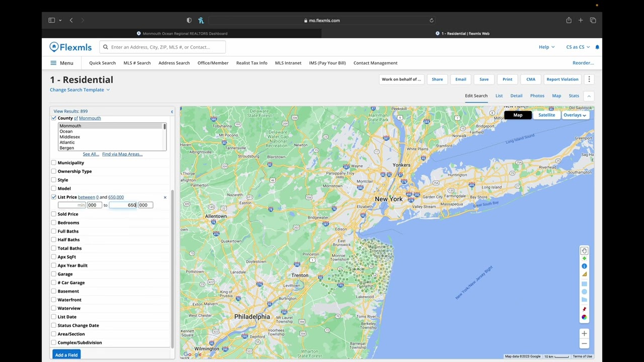Image resolution: width=644 pixels, height=362 pixels.
Task: Open the browser share sheet
Action: click(x=569, y=21)
